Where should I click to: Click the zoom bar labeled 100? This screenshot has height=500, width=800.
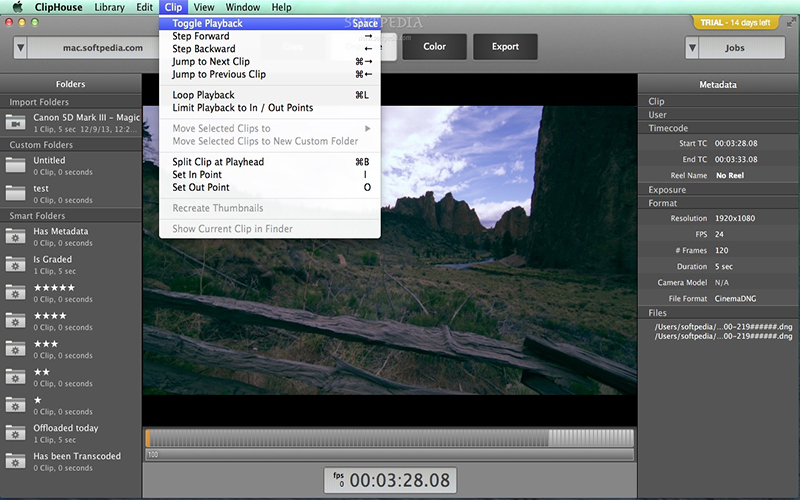pos(390,454)
